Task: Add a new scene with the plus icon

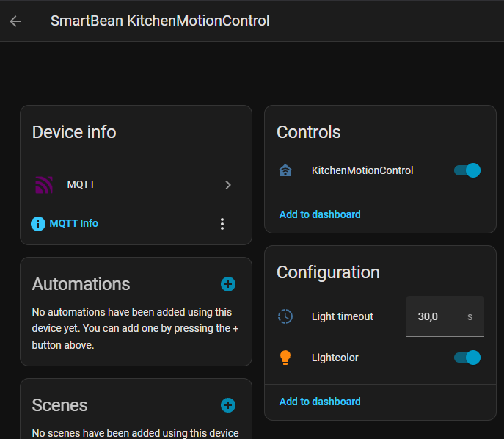Action: (x=228, y=405)
